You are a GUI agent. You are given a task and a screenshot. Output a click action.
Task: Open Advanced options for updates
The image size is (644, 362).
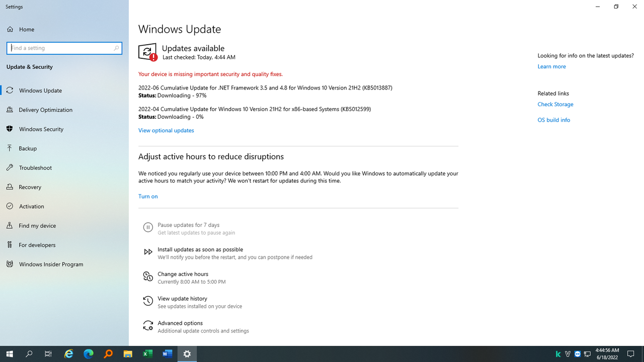203,327
